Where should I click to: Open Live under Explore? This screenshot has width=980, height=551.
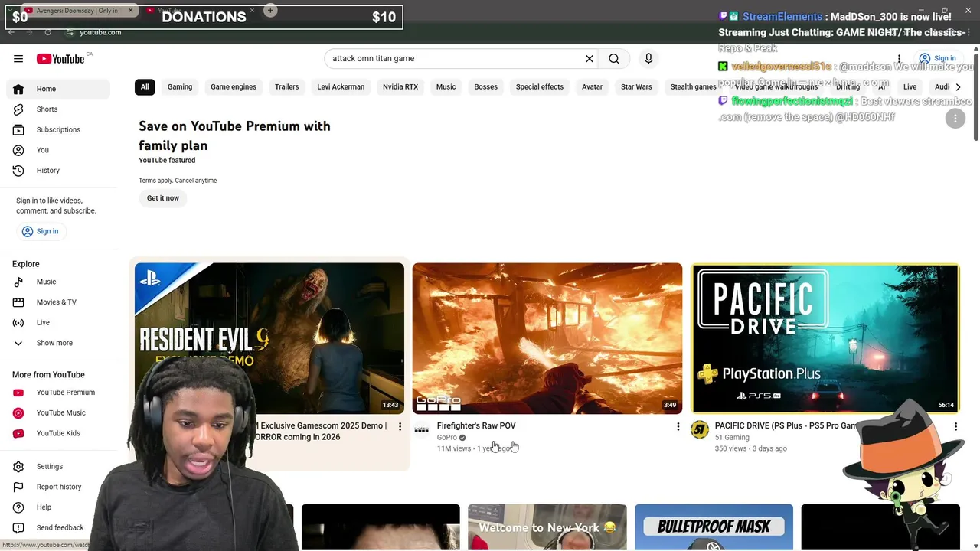(x=58, y=323)
